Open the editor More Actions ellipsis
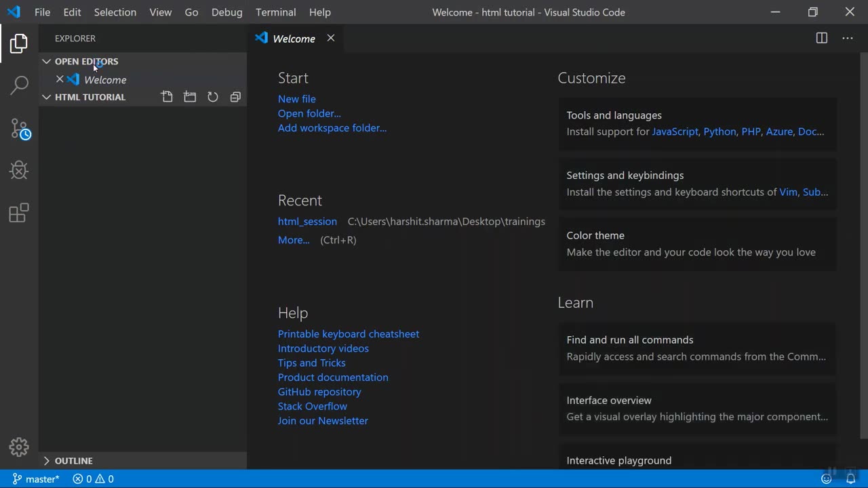This screenshot has height=488, width=868. [x=848, y=38]
